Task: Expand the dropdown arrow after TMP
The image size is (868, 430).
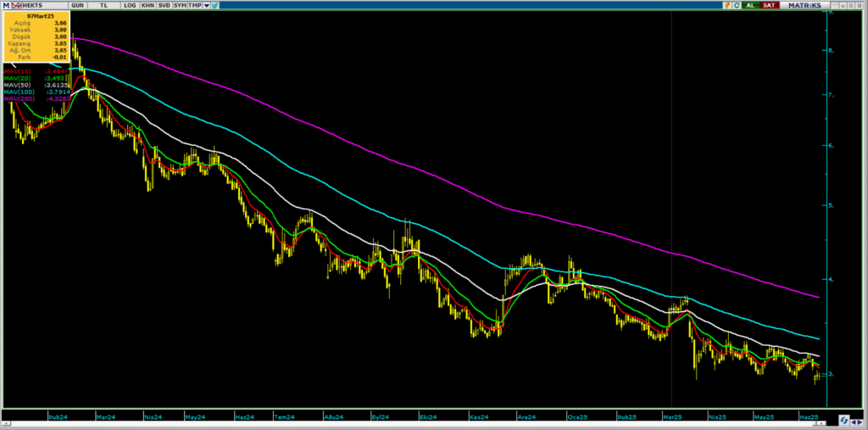Action: (207, 6)
